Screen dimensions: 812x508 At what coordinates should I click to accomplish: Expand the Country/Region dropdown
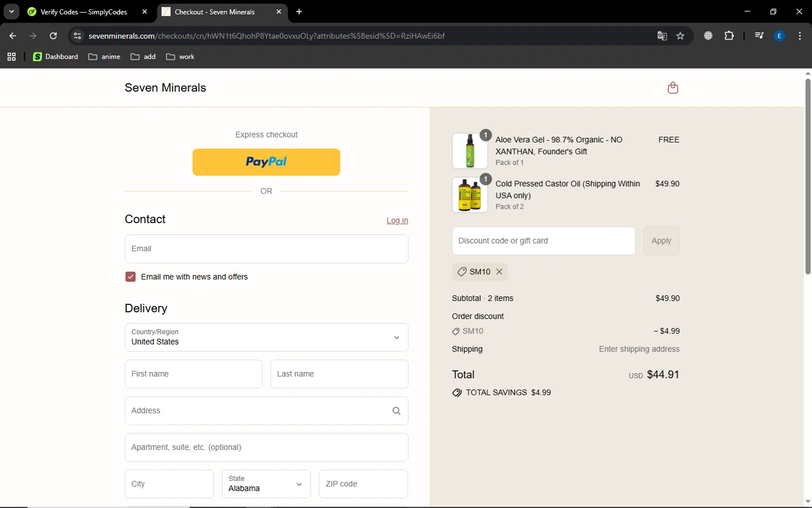pyautogui.click(x=266, y=337)
